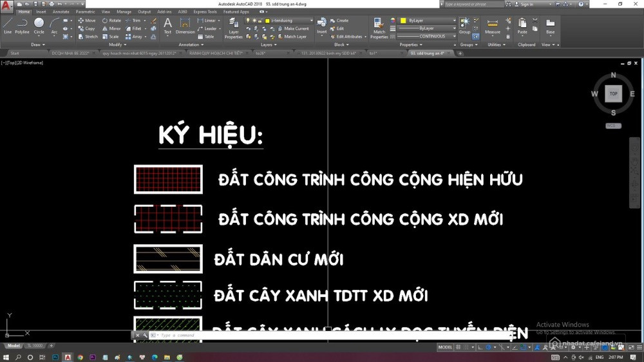Image resolution: width=644 pixels, height=362 pixels.
Task: Click the yellow color swatch in Properties panel
Action: coord(403,21)
